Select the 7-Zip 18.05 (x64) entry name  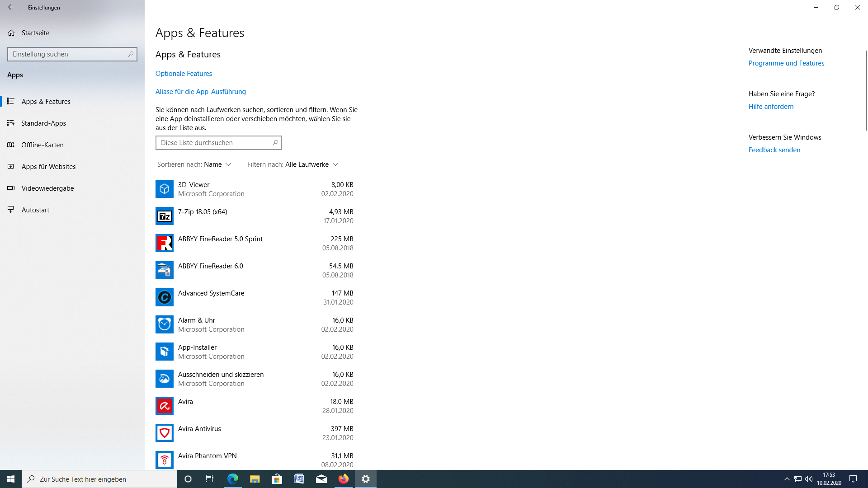tap(203, 212)
